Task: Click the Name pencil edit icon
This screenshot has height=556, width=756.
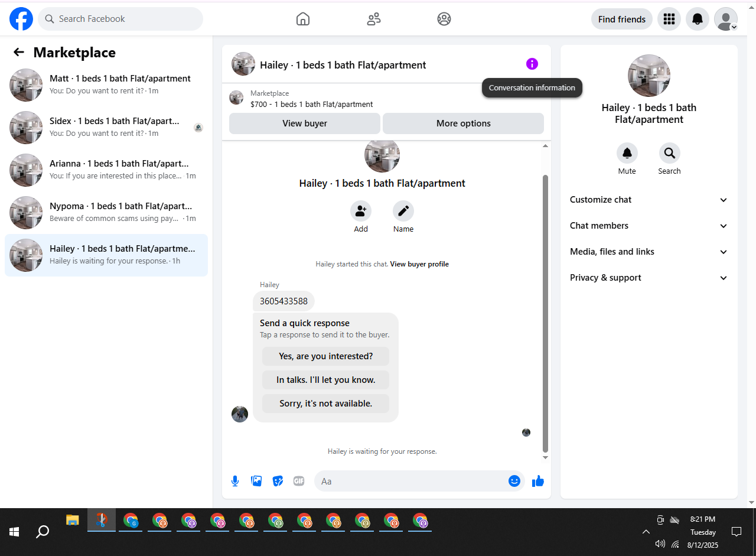Action: click(x=403, y=211)
